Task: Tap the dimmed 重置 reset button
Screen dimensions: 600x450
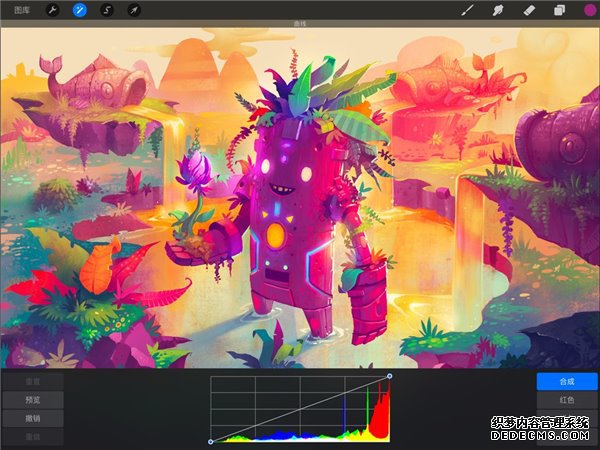Action: (x=33, y=382)
